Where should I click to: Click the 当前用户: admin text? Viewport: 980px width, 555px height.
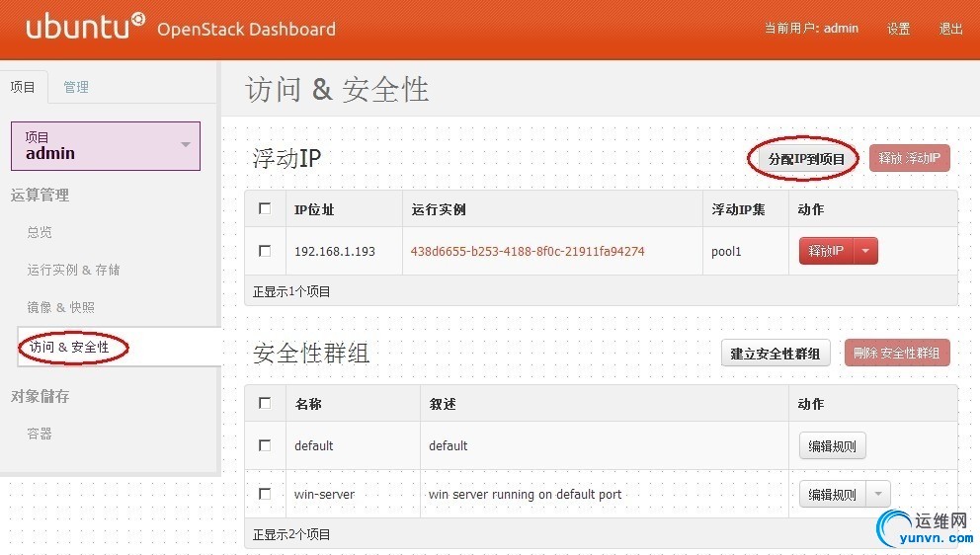click(811, 28)
